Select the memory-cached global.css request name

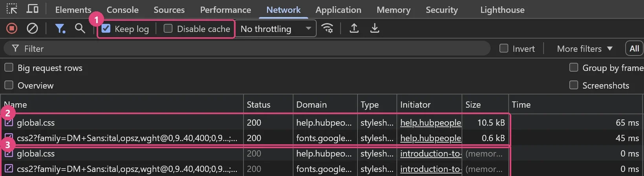click(36, 154)
